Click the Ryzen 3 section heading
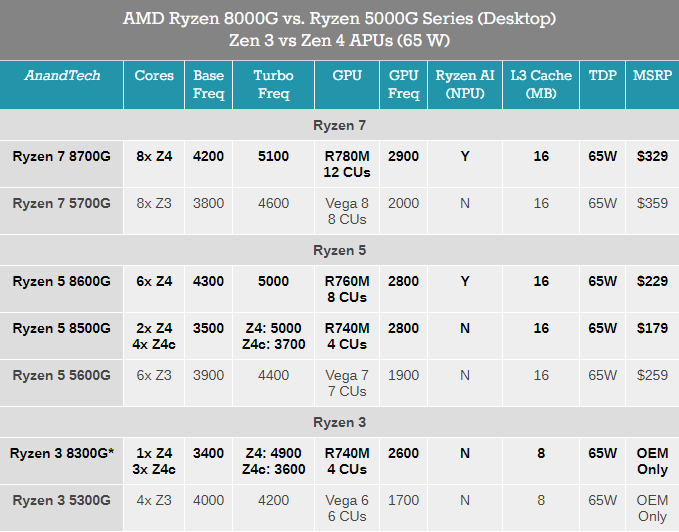This screenshot has height=532, width=679. (x=340, y=422)
